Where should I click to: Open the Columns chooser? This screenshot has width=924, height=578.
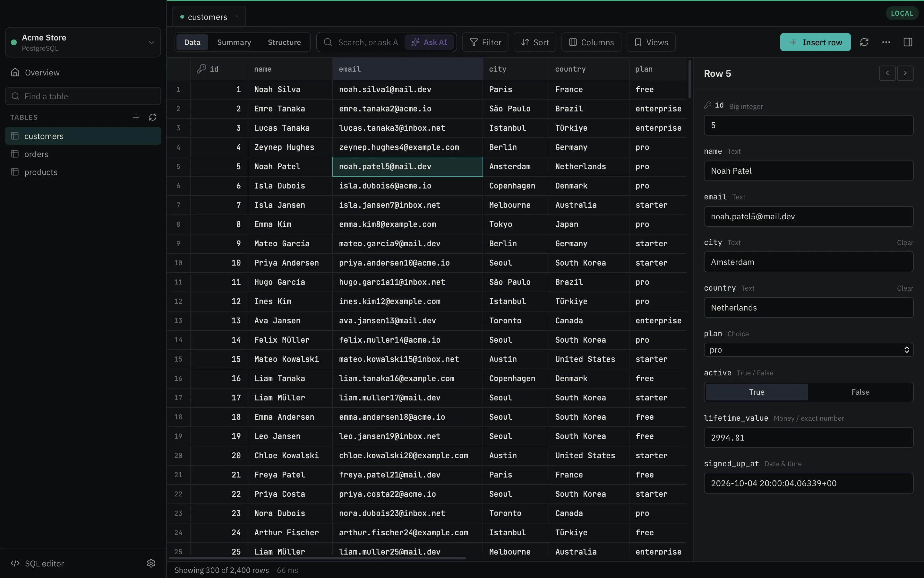coord(591,42)
